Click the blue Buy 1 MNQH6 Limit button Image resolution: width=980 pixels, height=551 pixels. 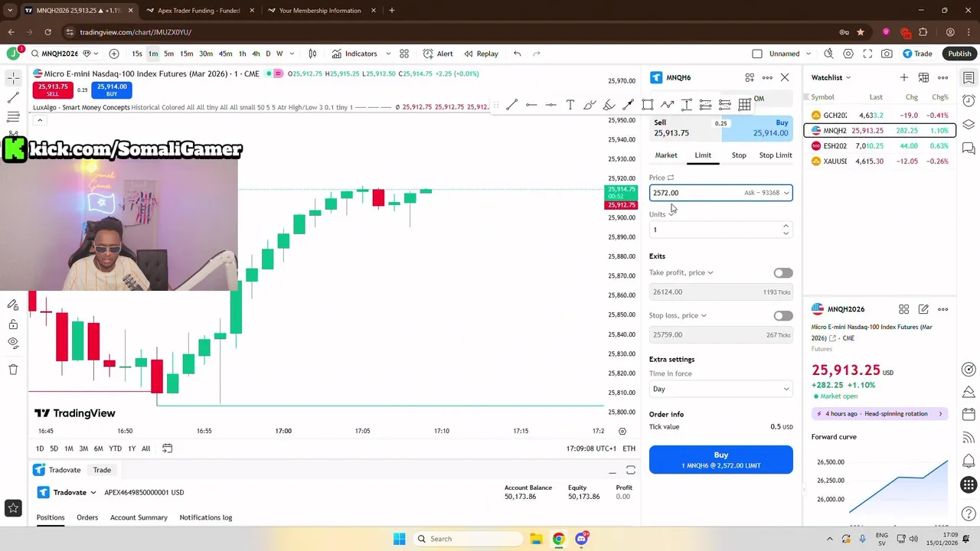click(720, 459)
